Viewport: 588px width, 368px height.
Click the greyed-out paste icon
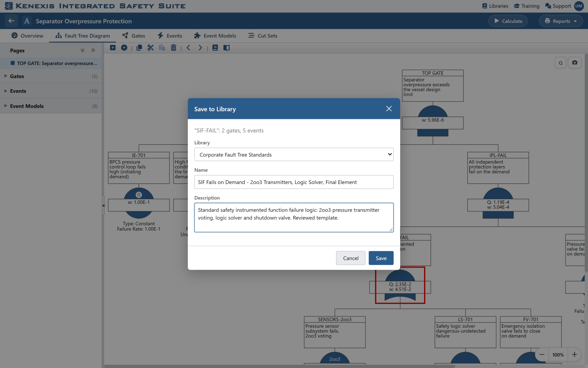tap(162, 48)
